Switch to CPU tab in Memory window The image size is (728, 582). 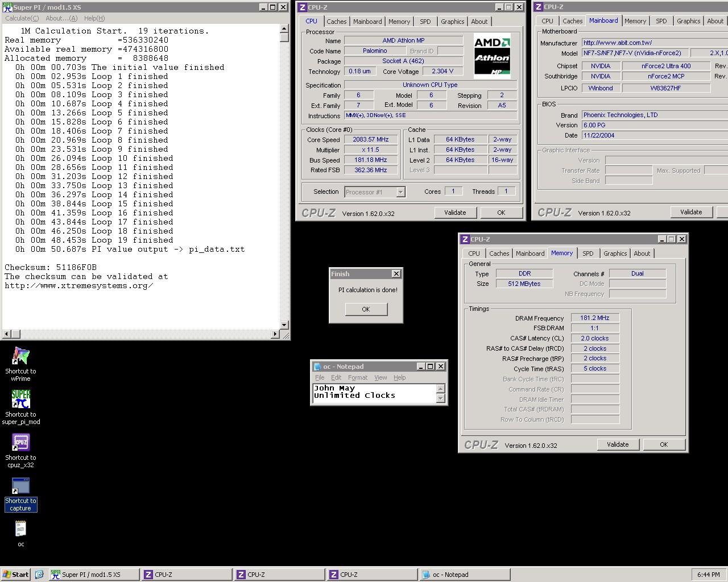tap(474, 253)
